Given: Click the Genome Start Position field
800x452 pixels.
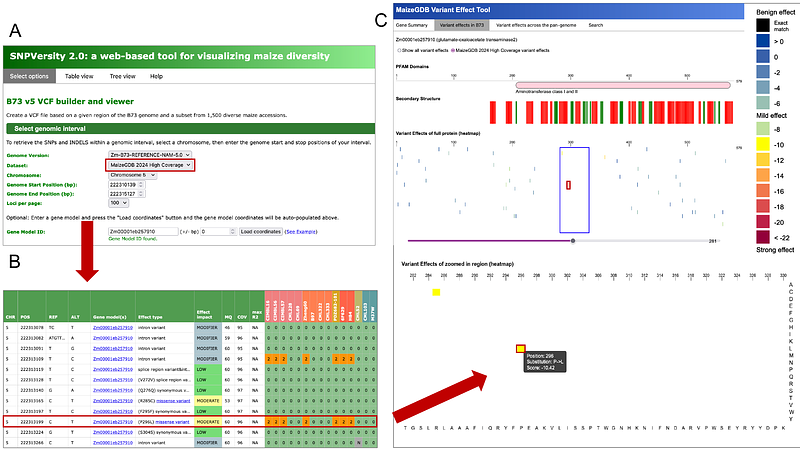Looking at the screenshot, I should pyautogui.click(x=127, y=185).
